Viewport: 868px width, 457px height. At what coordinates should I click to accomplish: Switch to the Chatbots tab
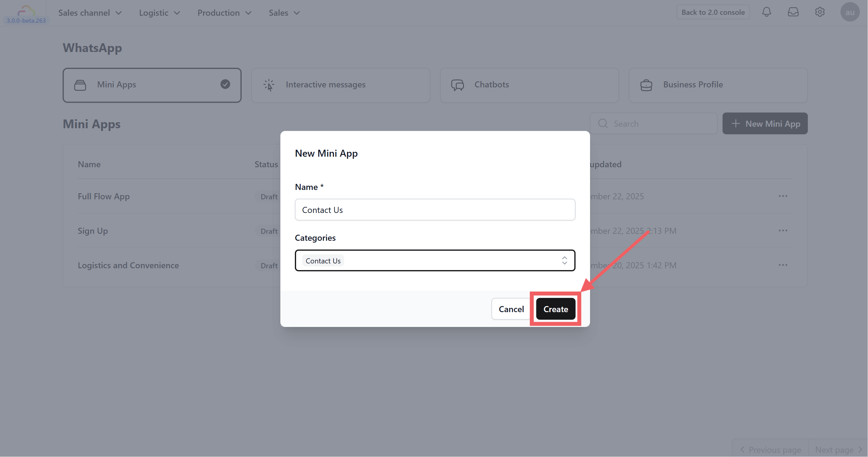click(529, 85)
